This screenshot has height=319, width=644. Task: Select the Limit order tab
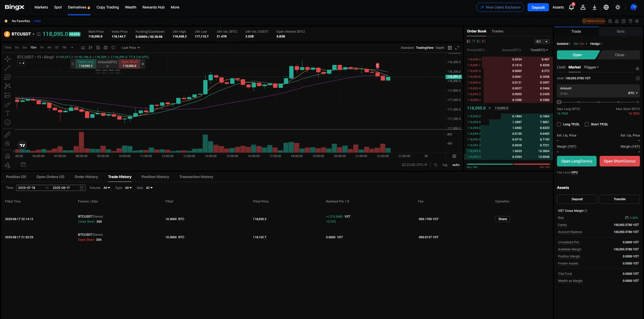[561, 67]
